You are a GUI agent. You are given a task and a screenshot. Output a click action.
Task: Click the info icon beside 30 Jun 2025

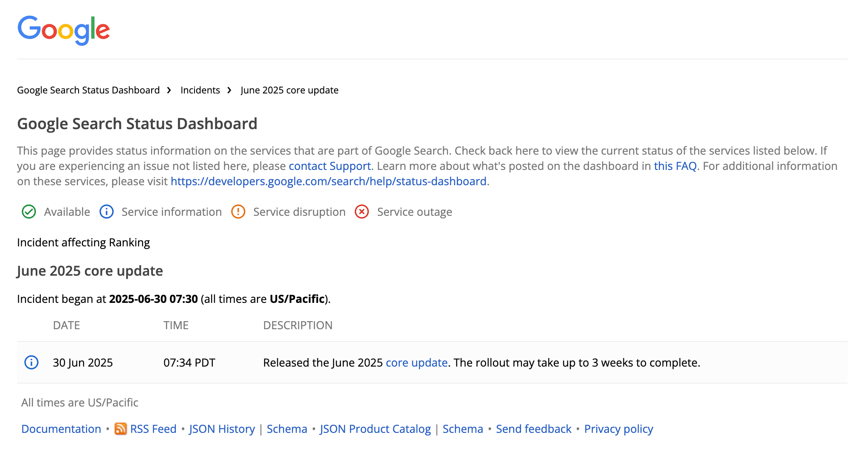click(x=31, y=362)
